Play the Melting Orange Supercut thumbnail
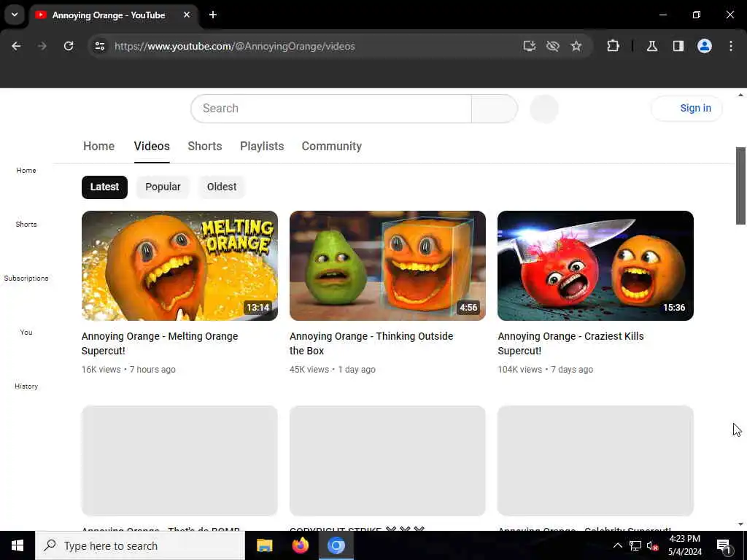The width and height of the screenshot is (747, 560). [179, 265]
